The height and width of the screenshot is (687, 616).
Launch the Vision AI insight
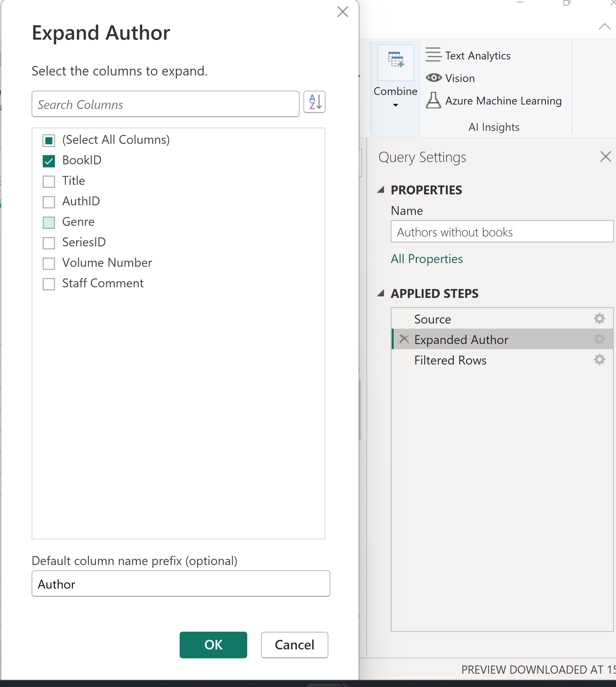point(460,78)
